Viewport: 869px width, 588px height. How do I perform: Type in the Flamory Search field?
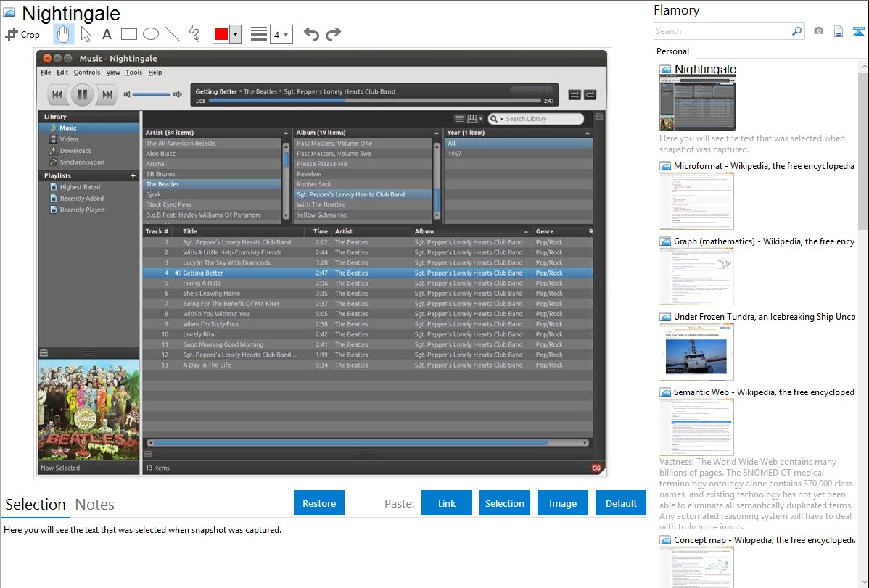pyautogui.click(x=722, y=31)
